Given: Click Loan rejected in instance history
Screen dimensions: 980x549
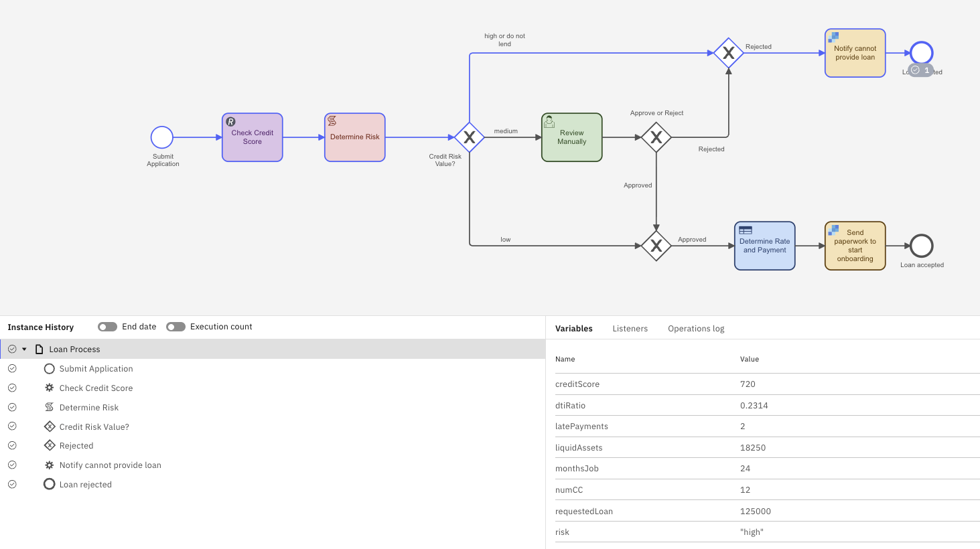Looking at the screenshot, I should pos(85,485).
